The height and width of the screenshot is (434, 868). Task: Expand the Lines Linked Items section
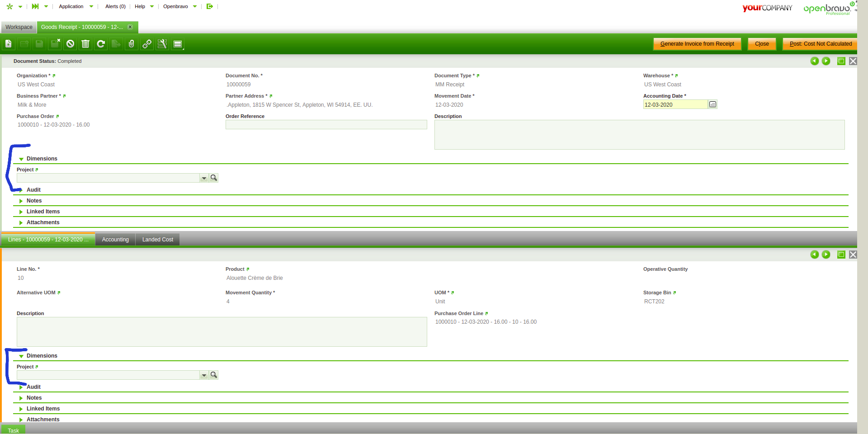coord(21,409)
